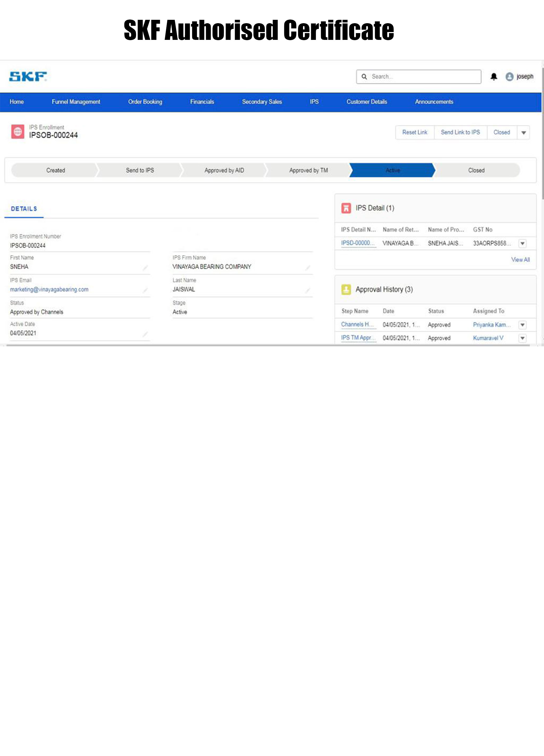
Task: Switch to the Details tab
Action: point(24,209)
